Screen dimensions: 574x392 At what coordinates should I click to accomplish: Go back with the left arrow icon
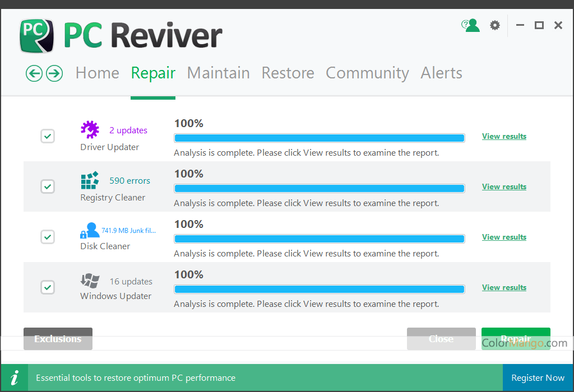(x=34, y=73)
